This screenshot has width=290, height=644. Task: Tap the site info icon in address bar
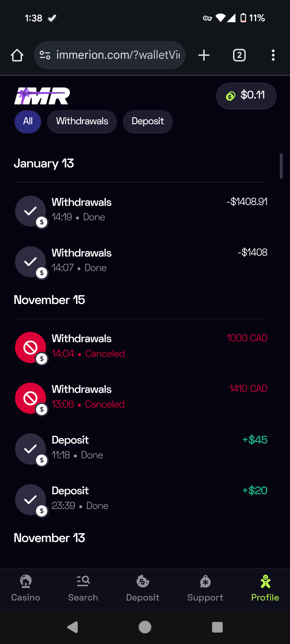tap(45, 55)
